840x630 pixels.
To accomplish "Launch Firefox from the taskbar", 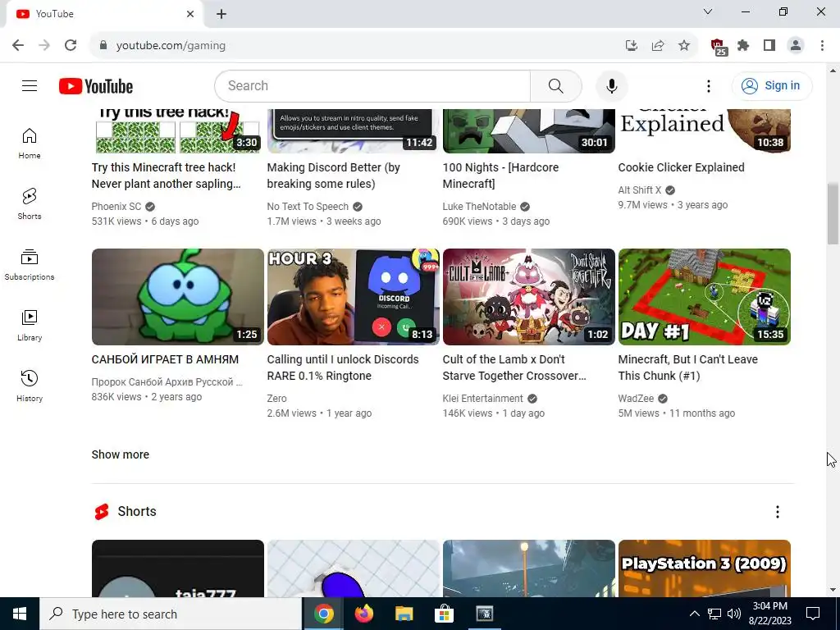I will click(x=364, y=614).
